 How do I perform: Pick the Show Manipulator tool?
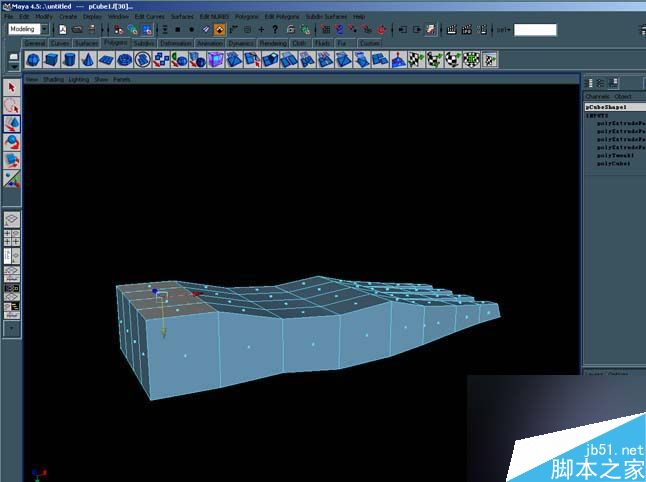pos(12,178)
